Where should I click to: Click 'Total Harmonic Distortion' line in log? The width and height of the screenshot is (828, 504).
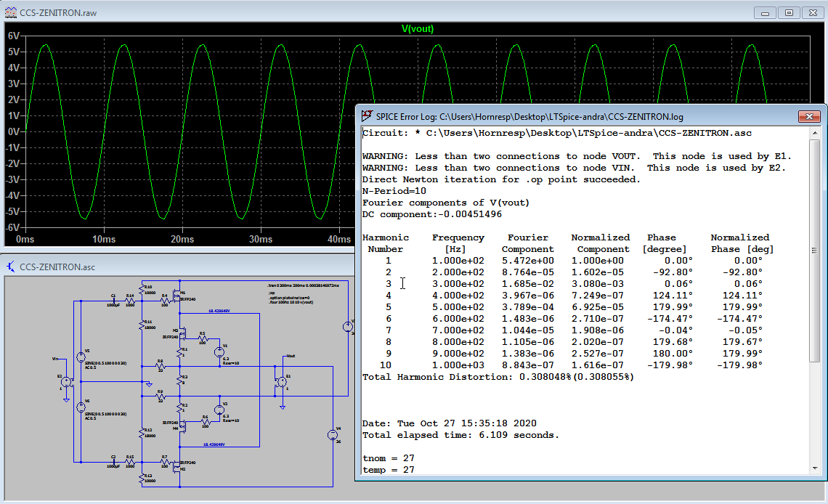498,377
